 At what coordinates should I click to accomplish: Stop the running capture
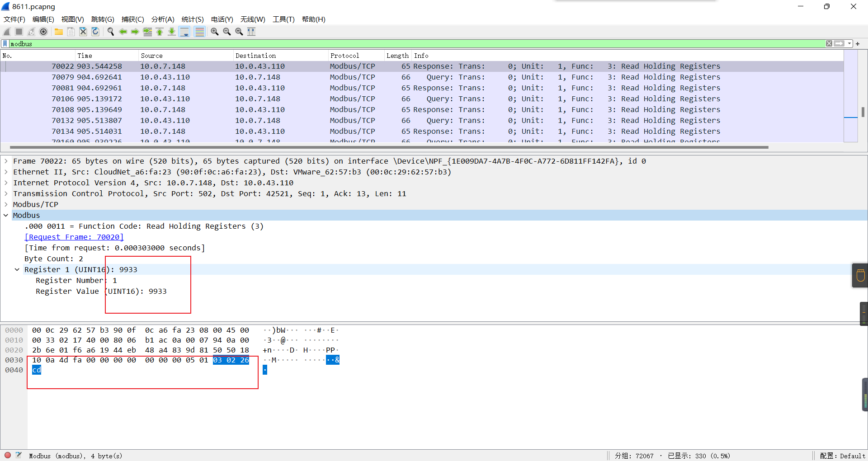point(19,32)
